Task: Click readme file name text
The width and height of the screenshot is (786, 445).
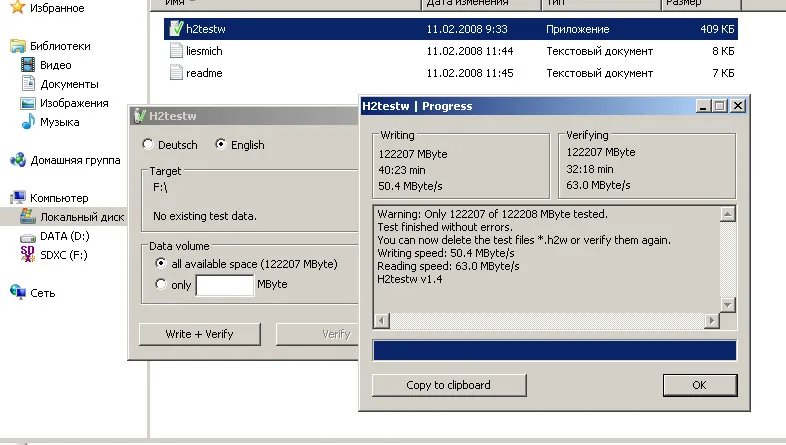Action: click(x=204, y=73)
